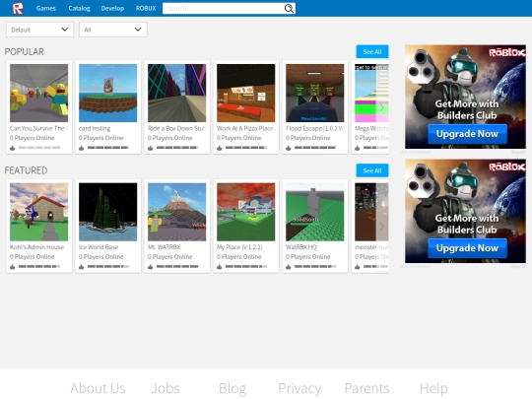Image resolution: width=532 pixels, height=399 pixels.
Task: Open WatRBX HQ game thumbnail
Action: click(315, 212)
